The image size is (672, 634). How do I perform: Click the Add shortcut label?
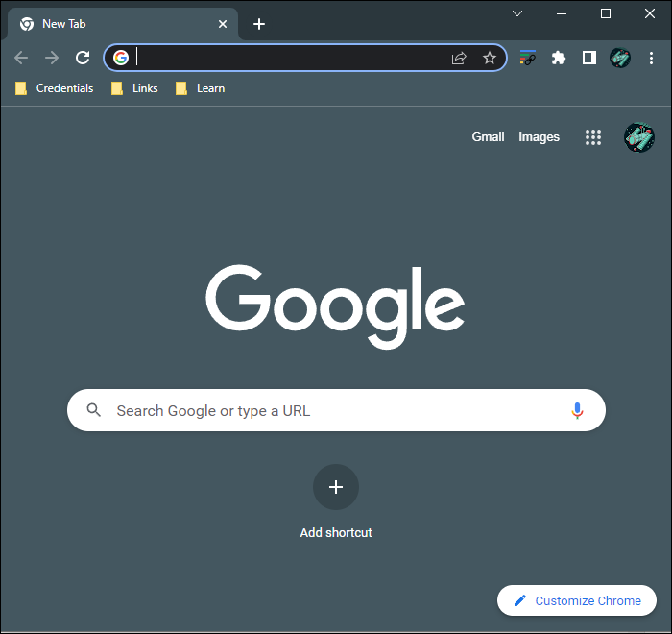tap(336, 533)
